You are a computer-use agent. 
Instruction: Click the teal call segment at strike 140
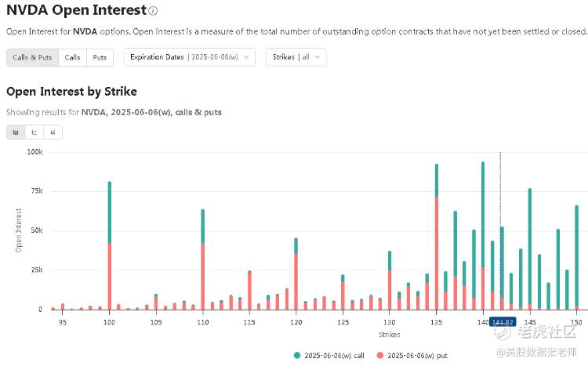coord(483,215)
